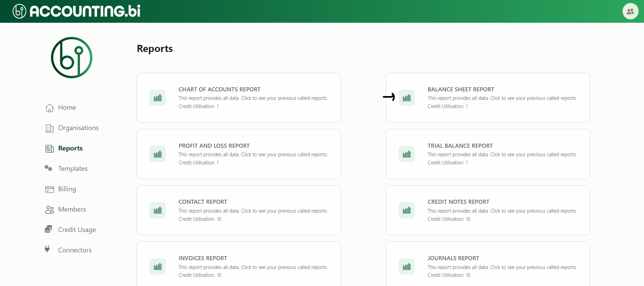The height and width of the screenshot is (286, 644).
Task: Click the Billing card icon
Action: coord(50,189)
